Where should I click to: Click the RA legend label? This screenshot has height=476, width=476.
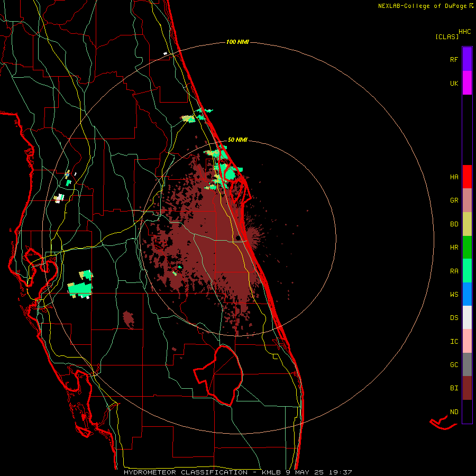coord(454,271)
